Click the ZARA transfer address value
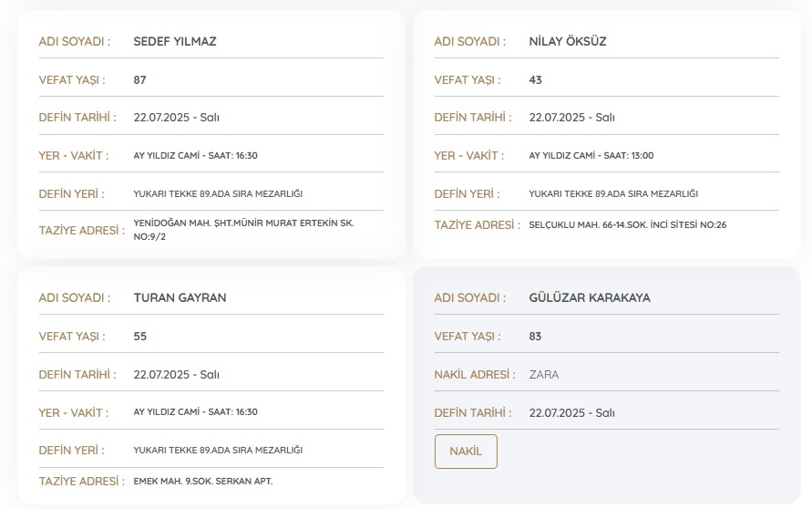Screen dimensions: 812x509 [544, 374]
